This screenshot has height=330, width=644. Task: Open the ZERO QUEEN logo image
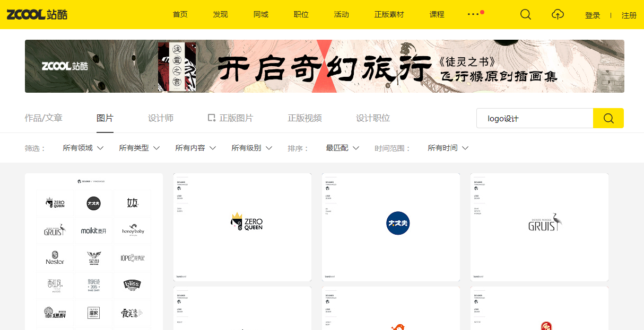tap(242, 227)
